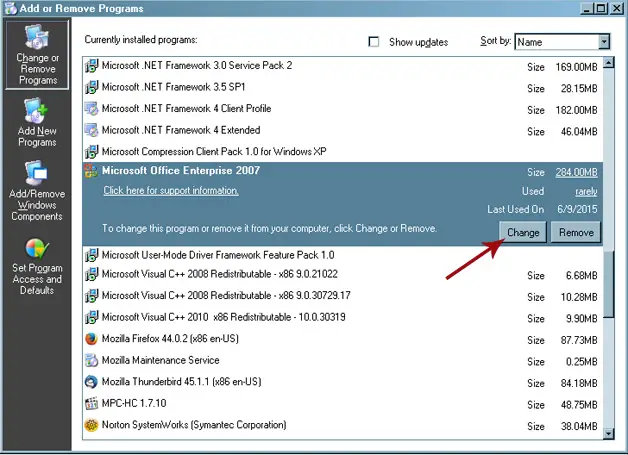Click the Microsoft Office Enterprise 2007 title
This screenshot has width=628, height=455.
(x=181, y=171)
